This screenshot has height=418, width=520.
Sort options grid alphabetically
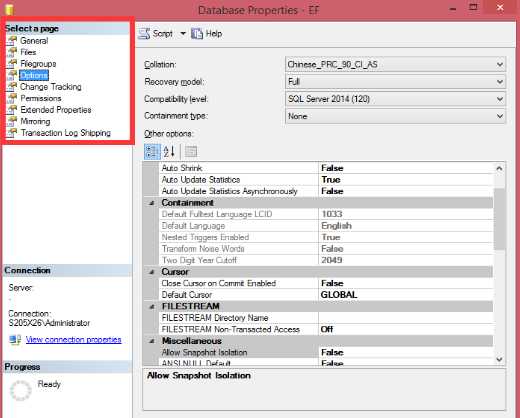[169, 152]
